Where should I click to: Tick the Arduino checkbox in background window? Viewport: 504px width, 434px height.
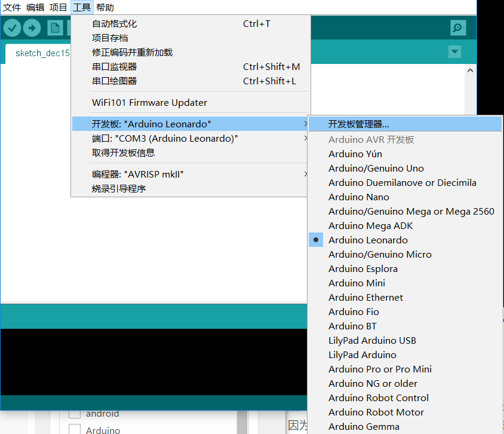click(75, 429)
